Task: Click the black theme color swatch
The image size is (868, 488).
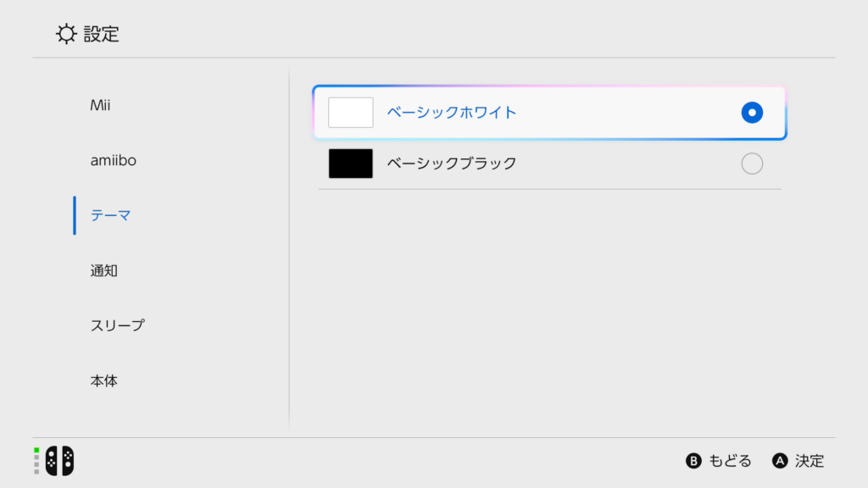Action: tap(350, 164)
